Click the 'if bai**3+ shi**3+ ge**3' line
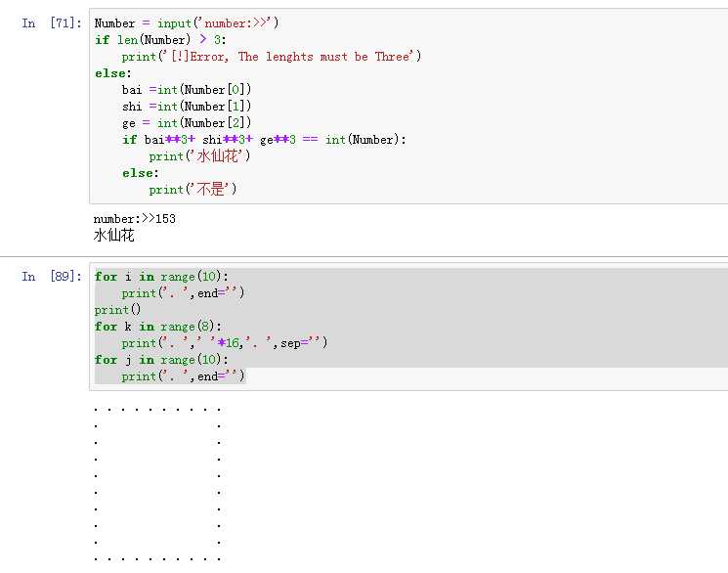728x573 pixels. [x=264, y=140]
